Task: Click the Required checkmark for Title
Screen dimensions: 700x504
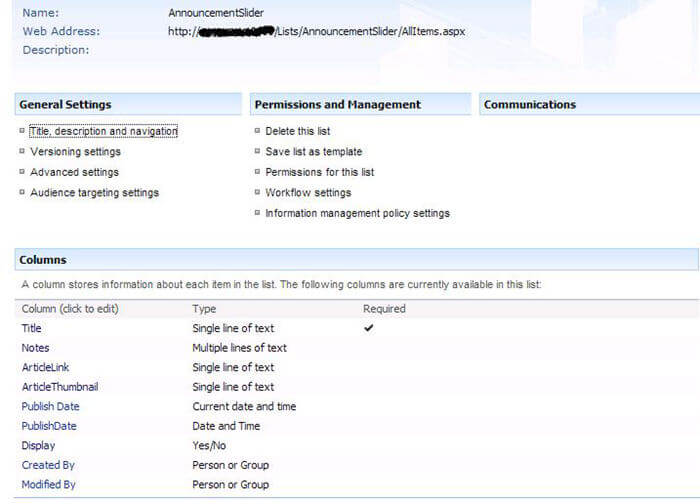Action: pos(369,328)
